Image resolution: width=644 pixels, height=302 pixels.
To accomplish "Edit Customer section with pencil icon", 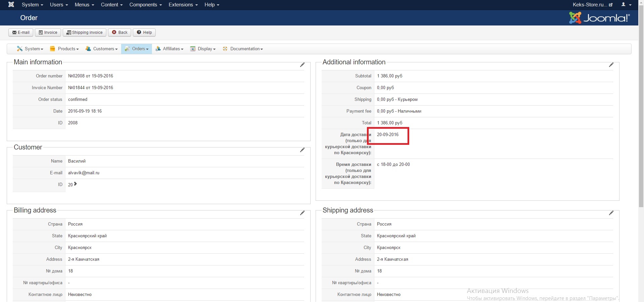I will click(302, 150).
